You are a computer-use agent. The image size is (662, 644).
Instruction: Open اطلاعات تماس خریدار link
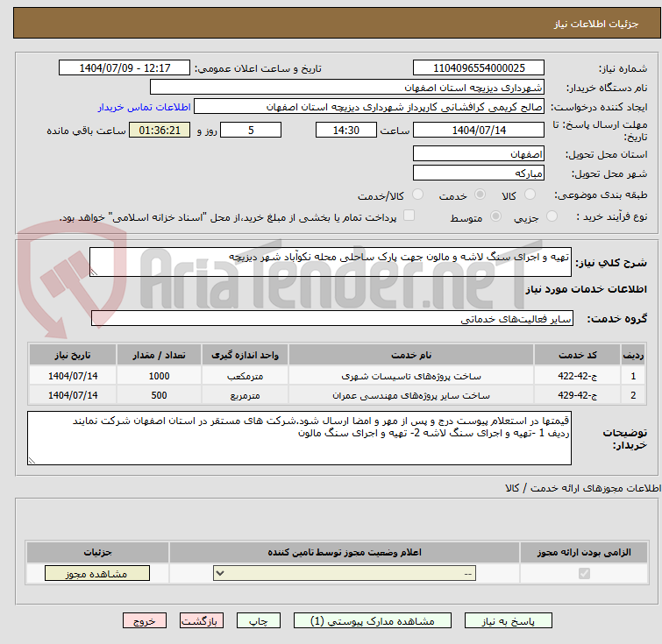(145, 107)
